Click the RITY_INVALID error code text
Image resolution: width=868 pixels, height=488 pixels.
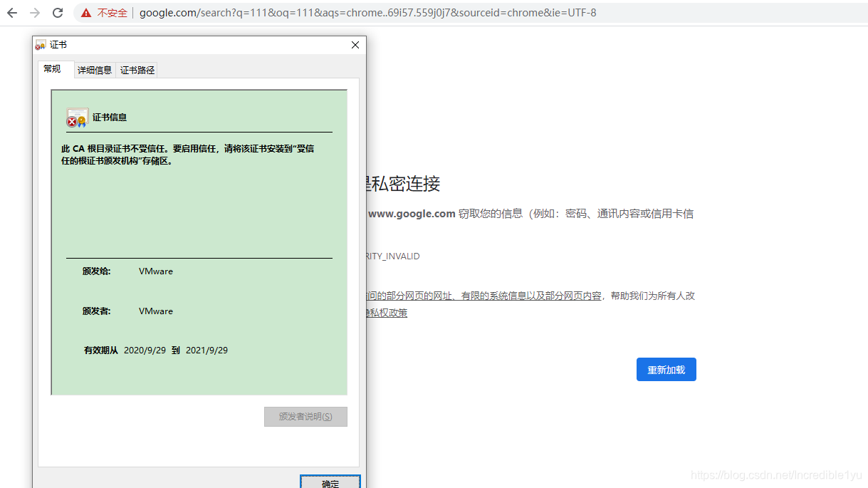click(x=392, y=256)
